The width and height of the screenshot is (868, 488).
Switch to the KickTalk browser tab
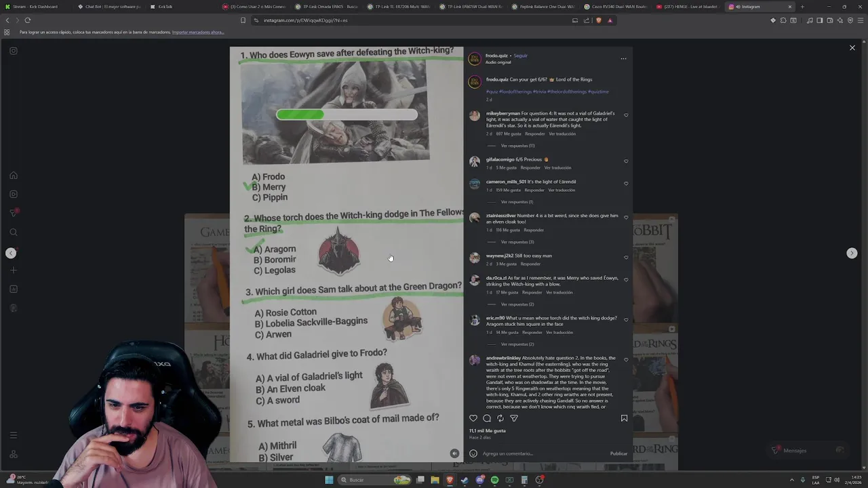[182, 7]
